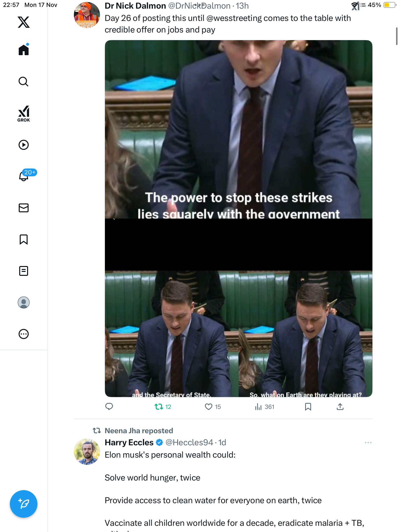Open the top parliament video thumbnail
The image size is (399, 532).
tap(238, 129)
